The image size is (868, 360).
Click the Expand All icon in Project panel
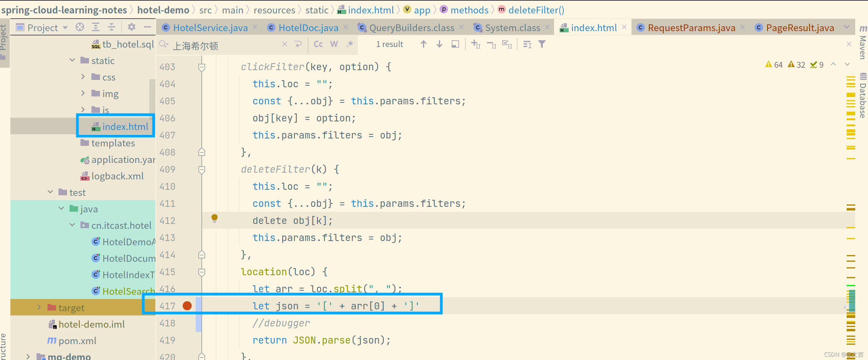[96, 27]
